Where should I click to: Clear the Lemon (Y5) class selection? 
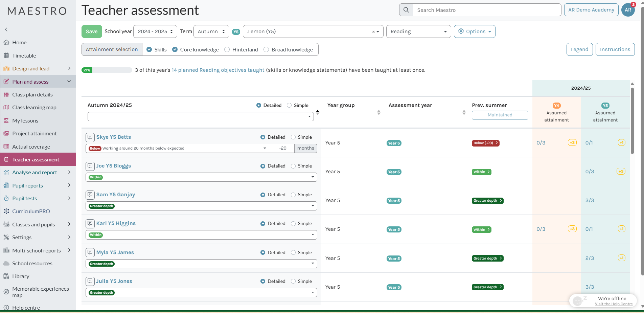(x=373, y=32)
